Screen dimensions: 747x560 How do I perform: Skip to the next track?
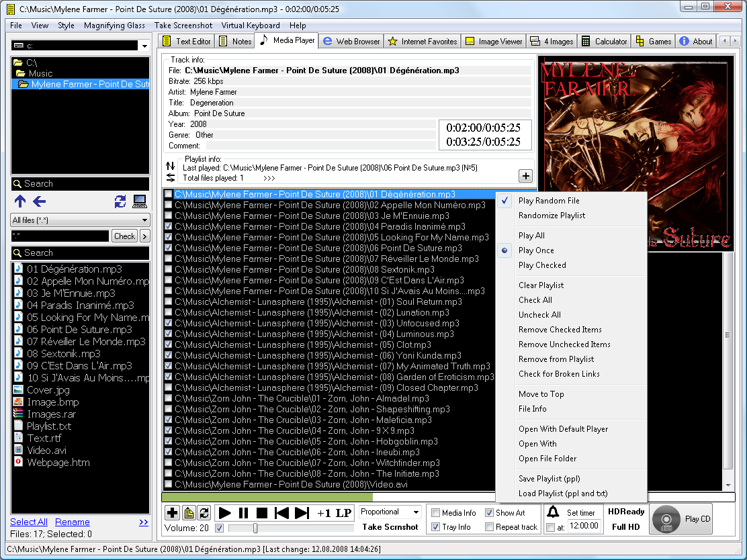click(x=302, y=513)
